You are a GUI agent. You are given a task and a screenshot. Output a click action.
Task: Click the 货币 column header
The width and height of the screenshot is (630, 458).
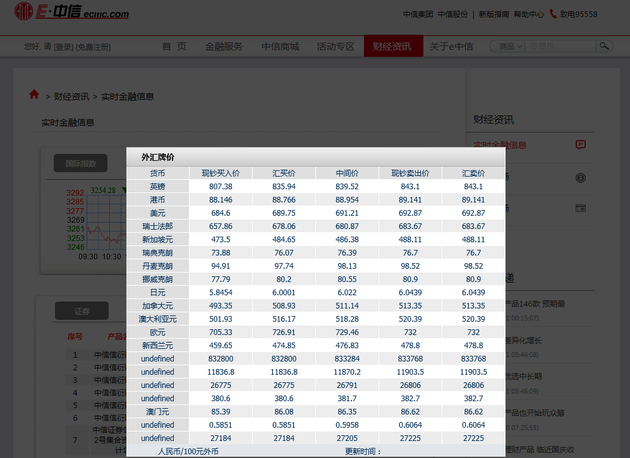pos(158,173)
